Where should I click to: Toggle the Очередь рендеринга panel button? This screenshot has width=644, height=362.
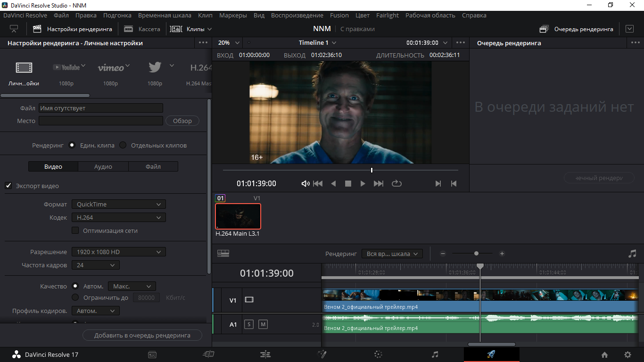[x=577, y=29]
